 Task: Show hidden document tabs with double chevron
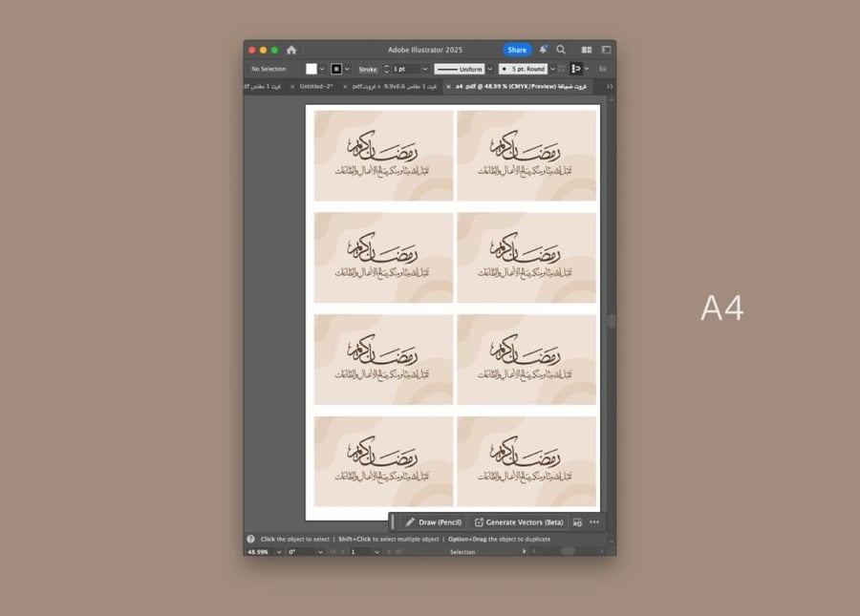click(x=610, y=87)
